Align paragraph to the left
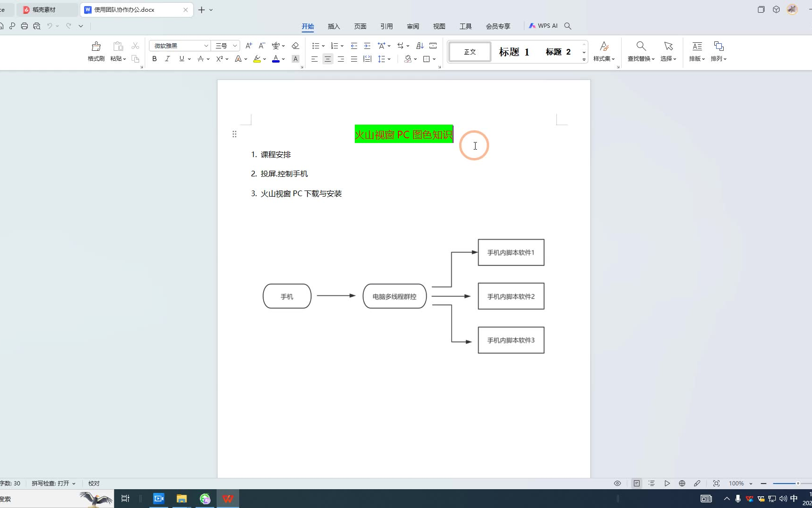Viewport: 812px width, 508px height. point(314,59)
